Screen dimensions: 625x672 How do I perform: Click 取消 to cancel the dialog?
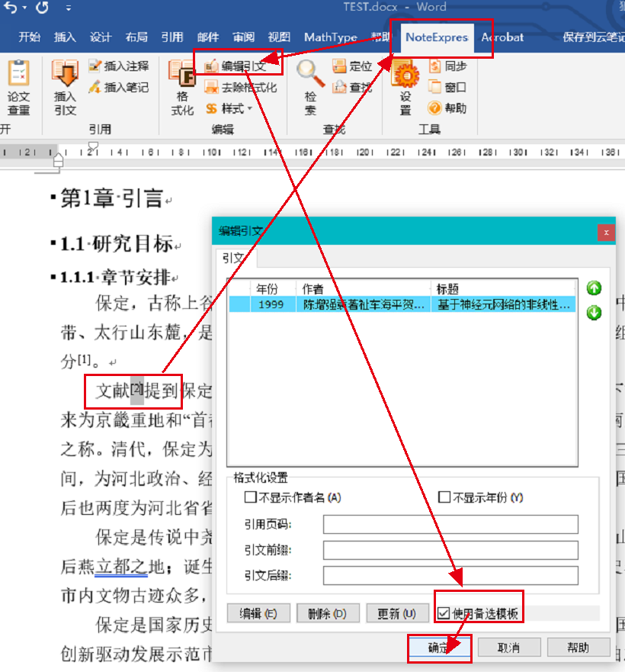tap(509, 647)
